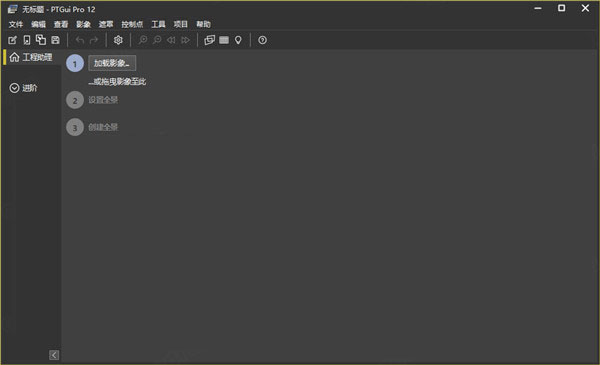Select the 工程助理 sidebar tab
This screenshot has height=365, width=600.
(x=32, y=57)
